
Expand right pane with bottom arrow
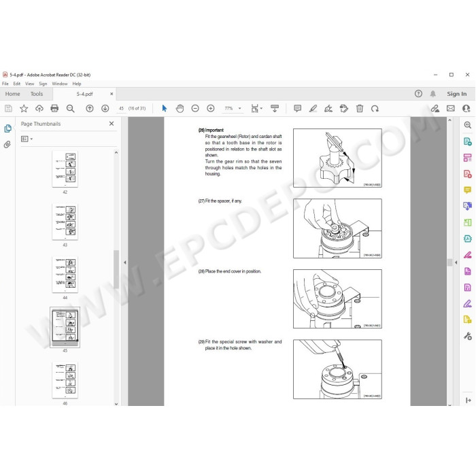[468, 401]
